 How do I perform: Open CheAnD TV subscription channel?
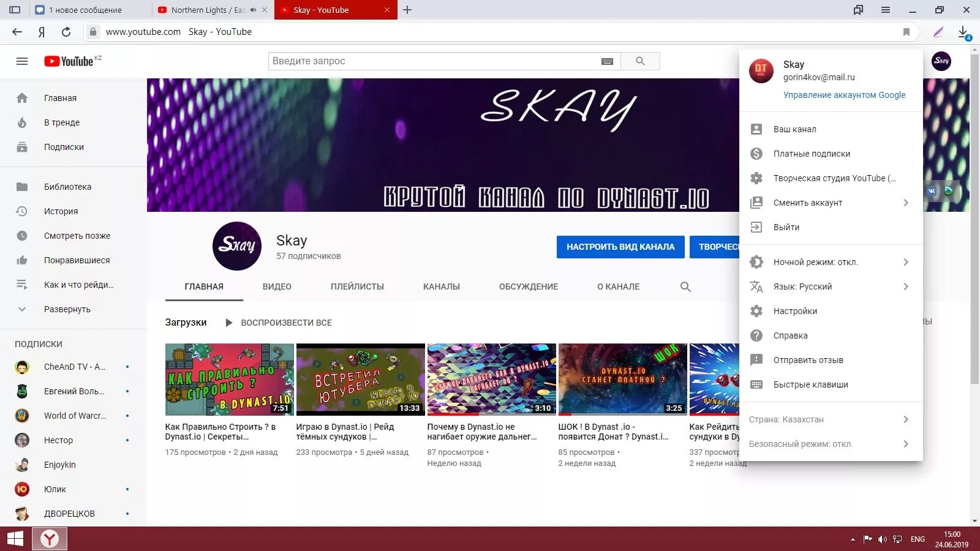73,367
